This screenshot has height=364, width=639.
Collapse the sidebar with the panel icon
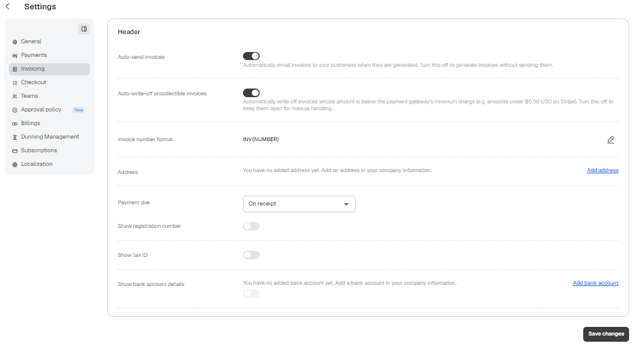[84, 29]
